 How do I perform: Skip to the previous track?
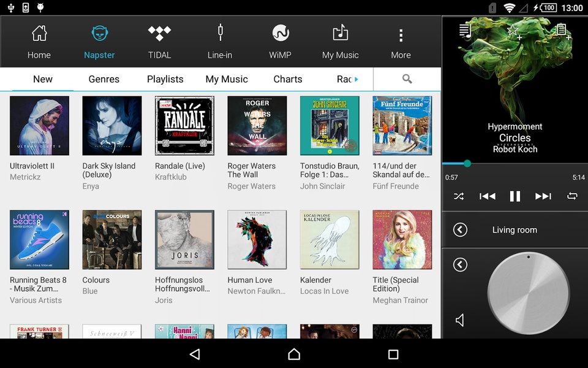(487, 196)
